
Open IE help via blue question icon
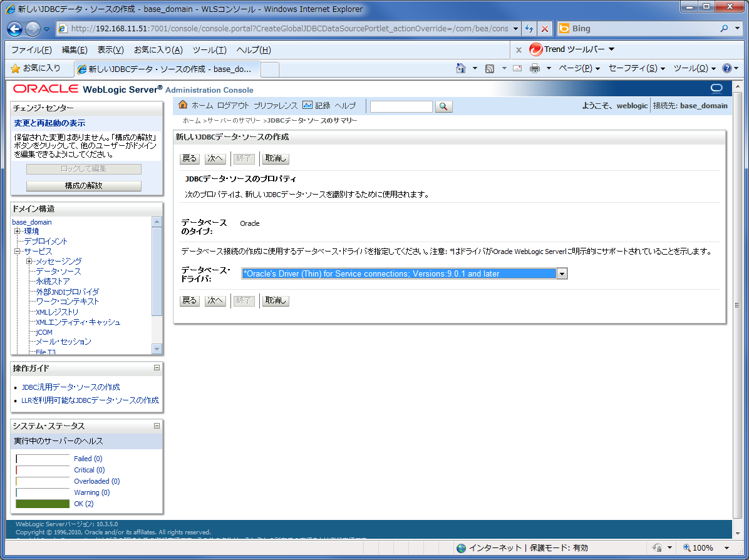tap(727, 68)
